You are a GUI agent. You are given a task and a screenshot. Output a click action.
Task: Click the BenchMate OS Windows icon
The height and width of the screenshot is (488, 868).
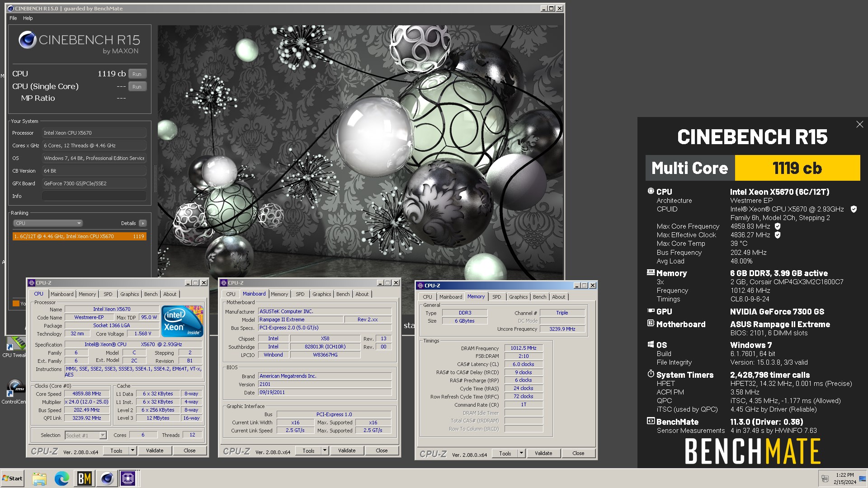point(651,344)
